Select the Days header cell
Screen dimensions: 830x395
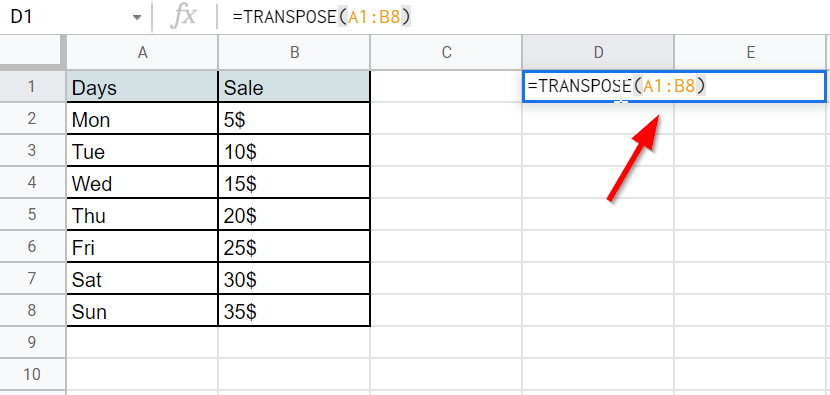coord(142,87)
